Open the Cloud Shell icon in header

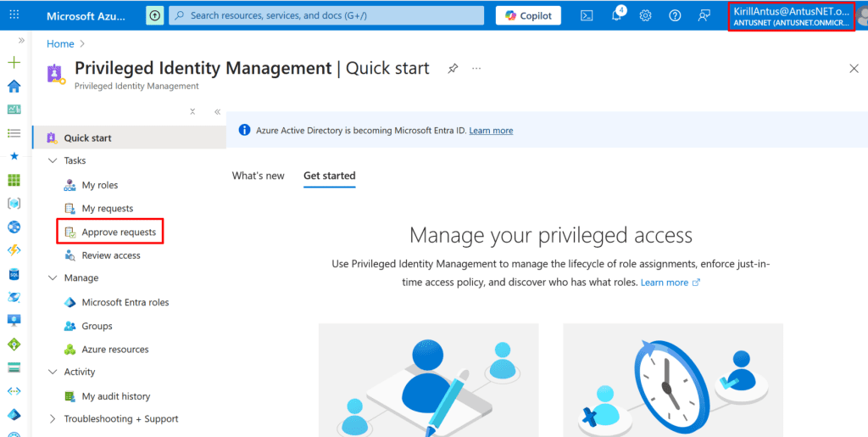pos(587,15)
